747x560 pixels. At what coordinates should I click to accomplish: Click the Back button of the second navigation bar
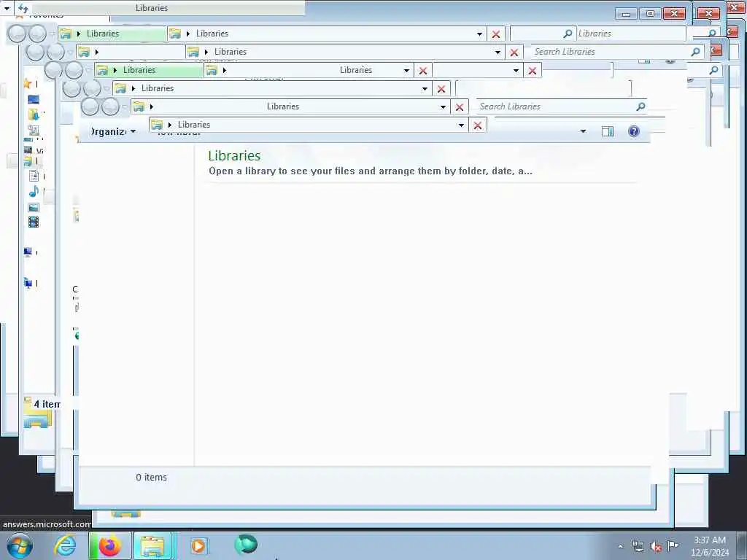(35, 52)
